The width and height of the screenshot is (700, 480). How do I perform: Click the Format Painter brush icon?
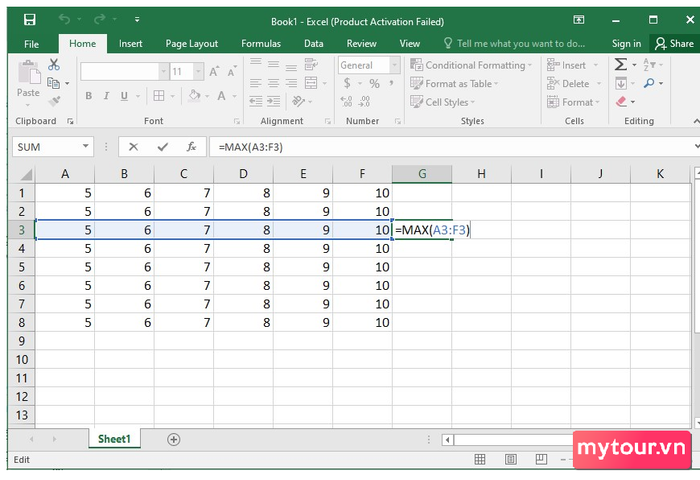54,101
